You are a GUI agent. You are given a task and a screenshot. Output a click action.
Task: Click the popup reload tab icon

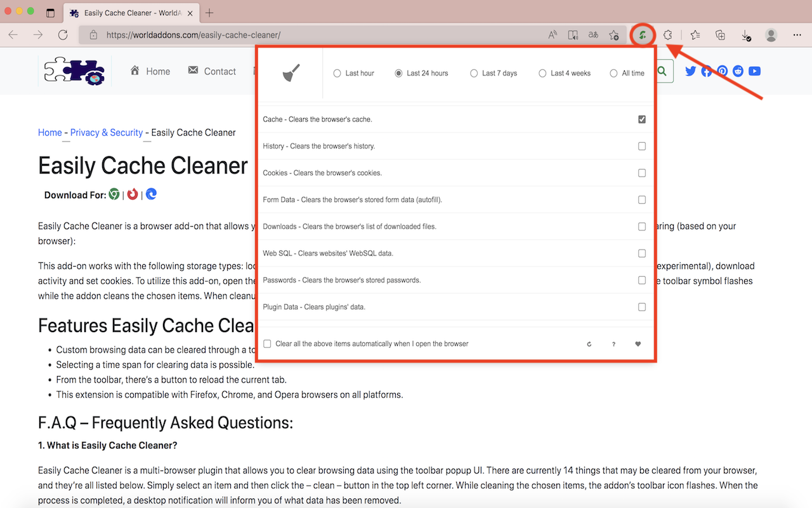tap(589, 344)
